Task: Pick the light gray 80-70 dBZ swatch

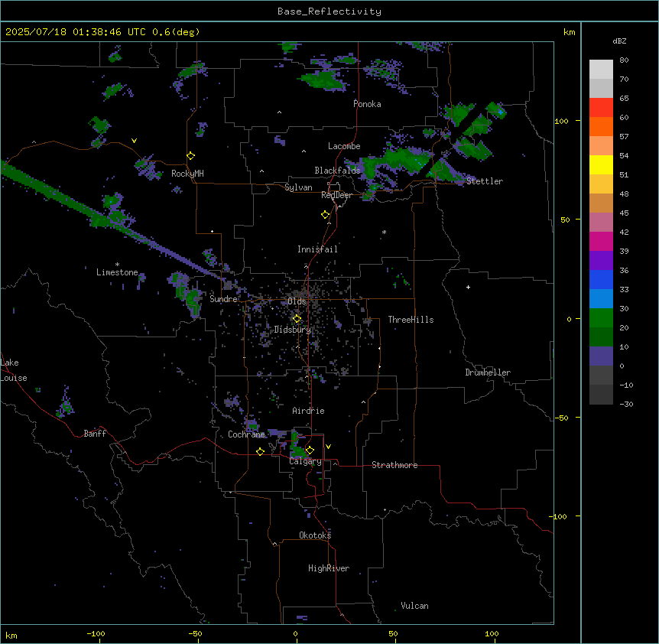Action: 601,70
